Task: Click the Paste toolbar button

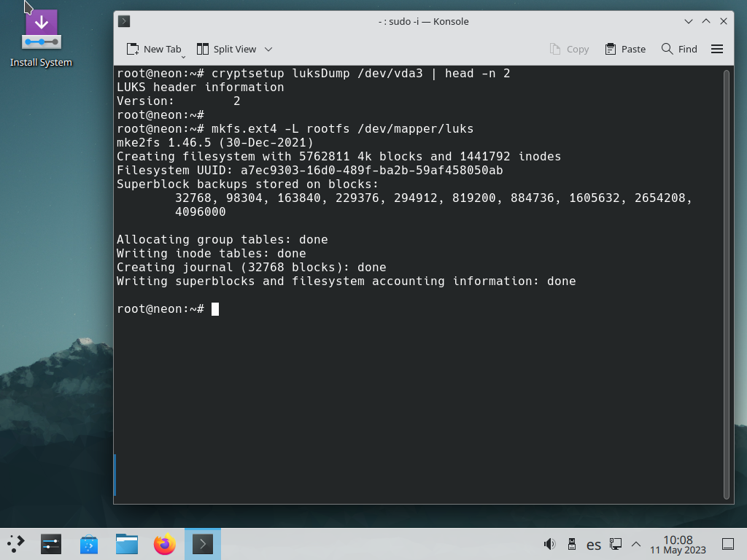Action: 625,49
